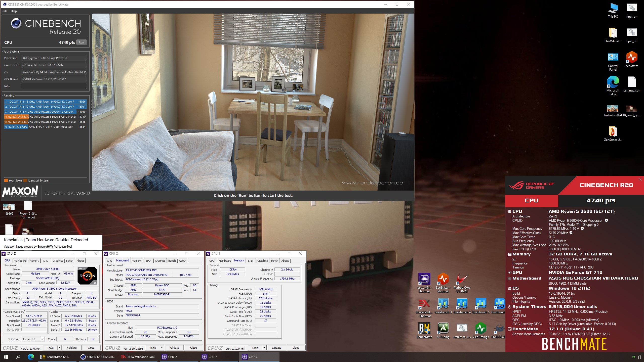Switch to SPD tab in Memory CPU-Z
The width and height of the screenshot is (644, 362).
(250, 261)
